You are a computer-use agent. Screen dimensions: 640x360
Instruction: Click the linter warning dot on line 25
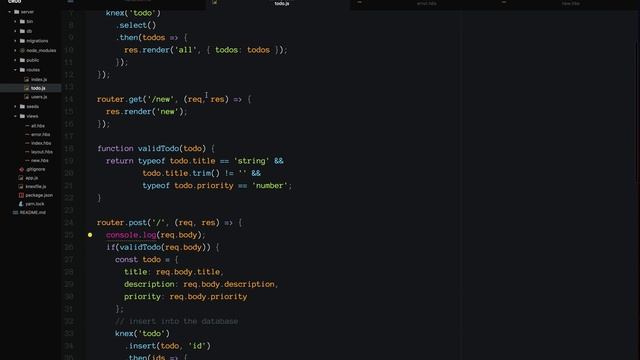tap(90, 235)
